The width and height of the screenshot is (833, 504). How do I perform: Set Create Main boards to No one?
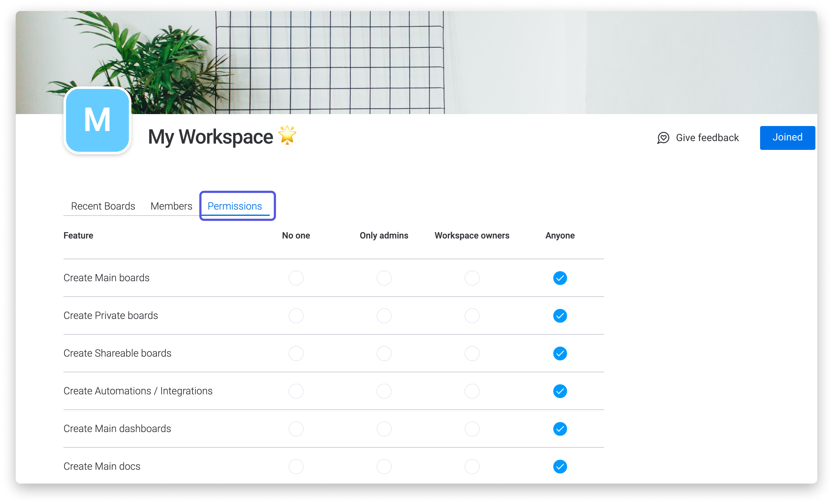[296, 278]
